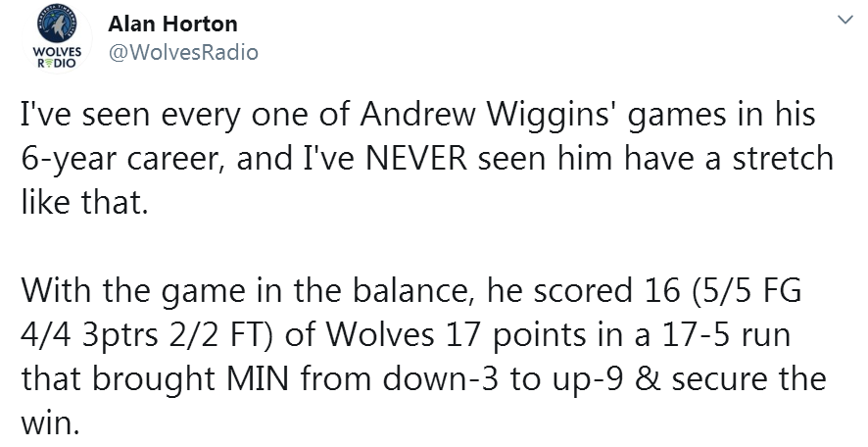Expand the tweet options chevron
The height and width of the screenshot is (447, 868).
845,21
